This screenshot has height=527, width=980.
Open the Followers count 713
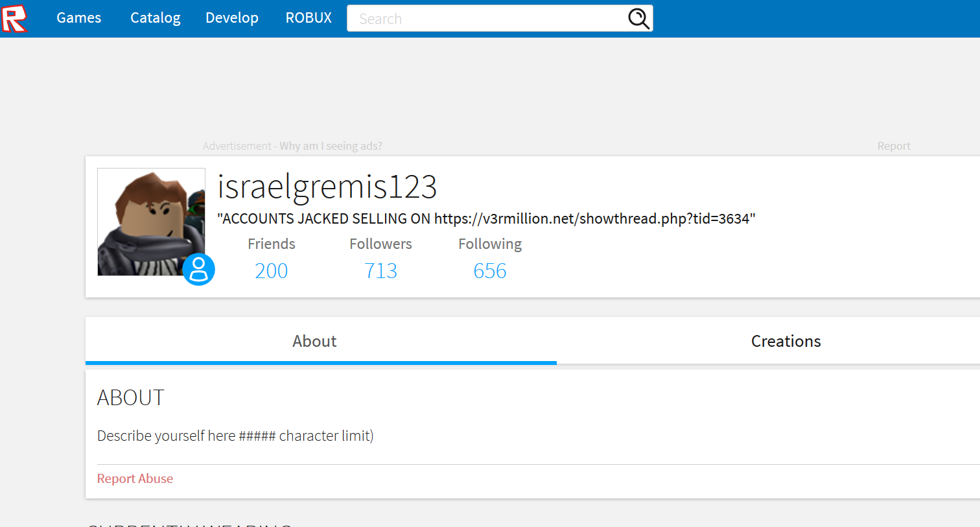[x=380, y=271]
